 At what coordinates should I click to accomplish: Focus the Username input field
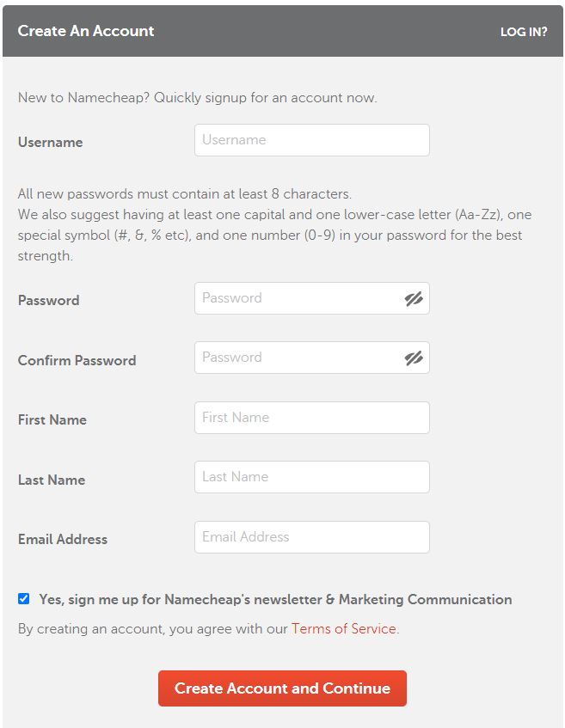tap(311, 140)
